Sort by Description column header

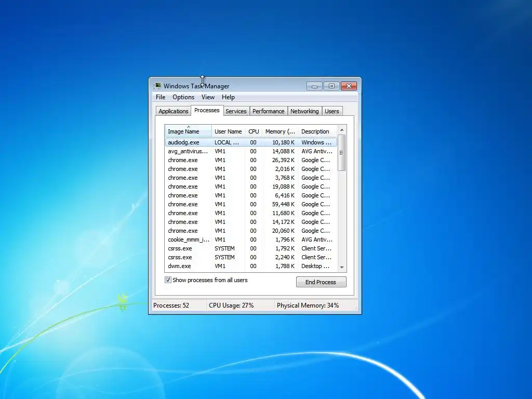tap(317, 131)
